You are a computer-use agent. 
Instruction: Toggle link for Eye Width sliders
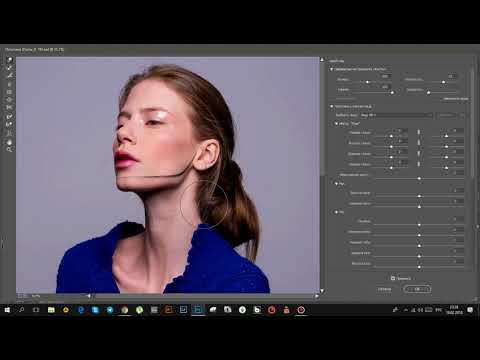(x=419, y=154)
